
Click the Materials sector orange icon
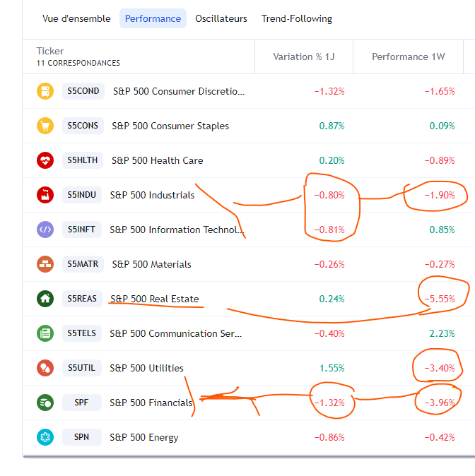pos(45,264)
